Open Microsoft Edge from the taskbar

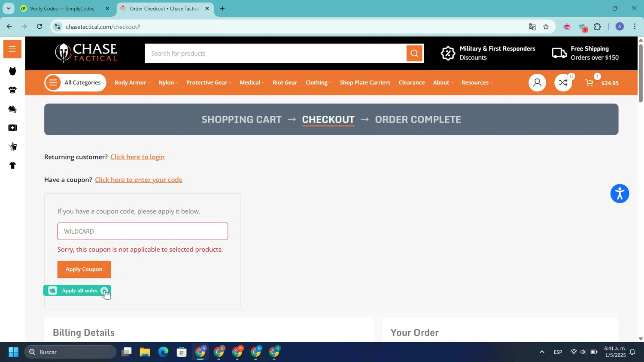[x=163, y=353]
